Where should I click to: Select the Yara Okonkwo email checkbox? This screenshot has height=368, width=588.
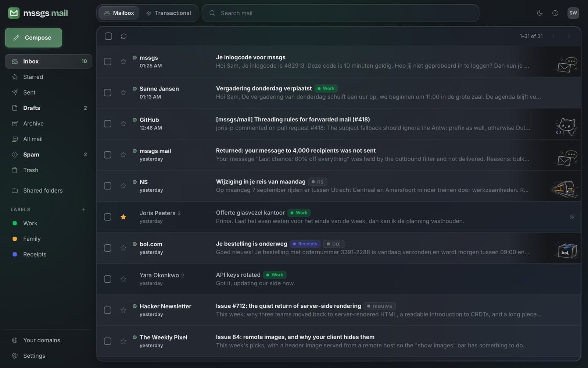108,279
